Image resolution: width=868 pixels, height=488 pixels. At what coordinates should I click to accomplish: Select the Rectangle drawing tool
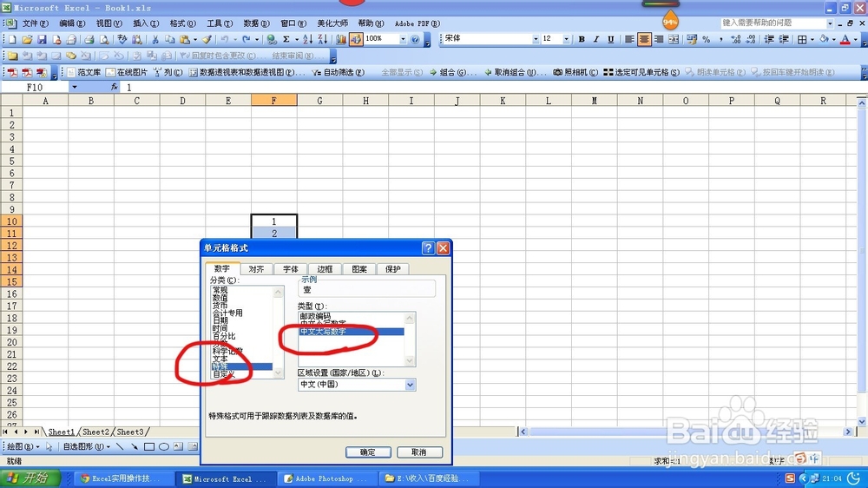149,446
